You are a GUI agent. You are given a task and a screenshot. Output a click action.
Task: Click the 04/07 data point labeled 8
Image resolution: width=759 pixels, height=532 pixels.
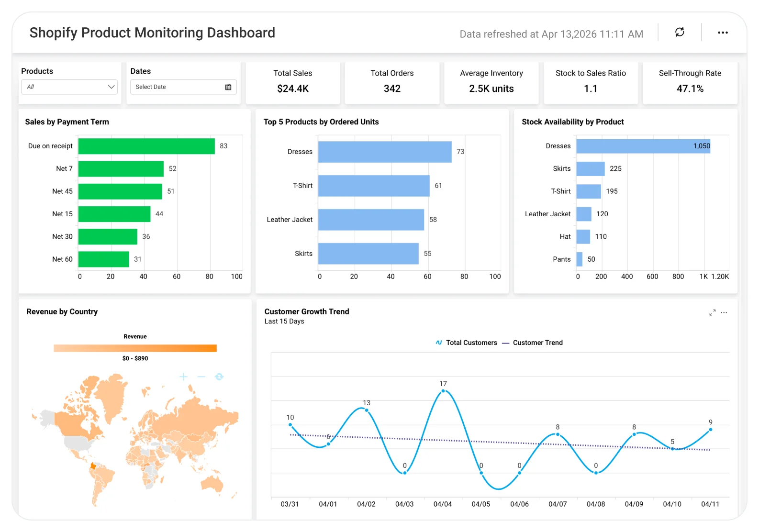[558, 434]
